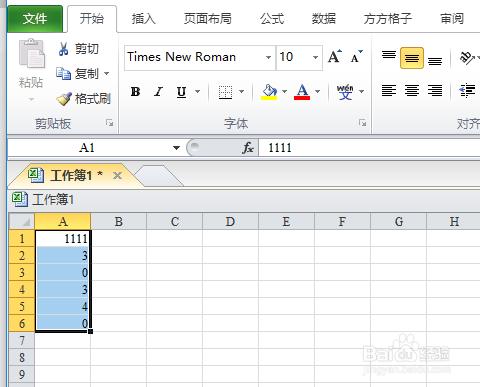480x387 pixels.
Task: Click the decrease indent icon
Action: point(467,91)
